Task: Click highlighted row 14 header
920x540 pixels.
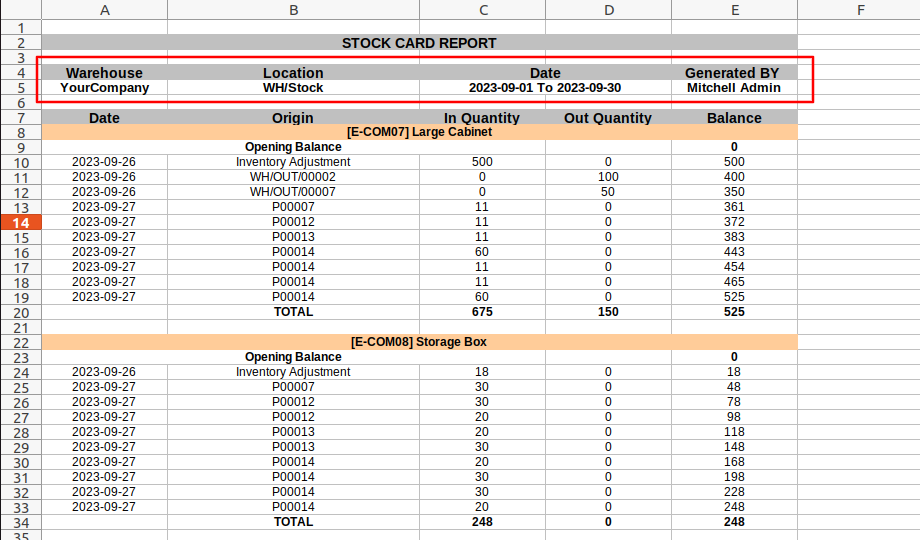Action: 21,222
